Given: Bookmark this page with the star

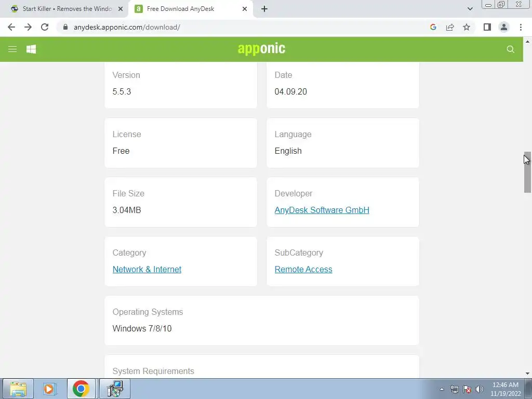Looking at the screenshot, I should (x=467, y=27).
